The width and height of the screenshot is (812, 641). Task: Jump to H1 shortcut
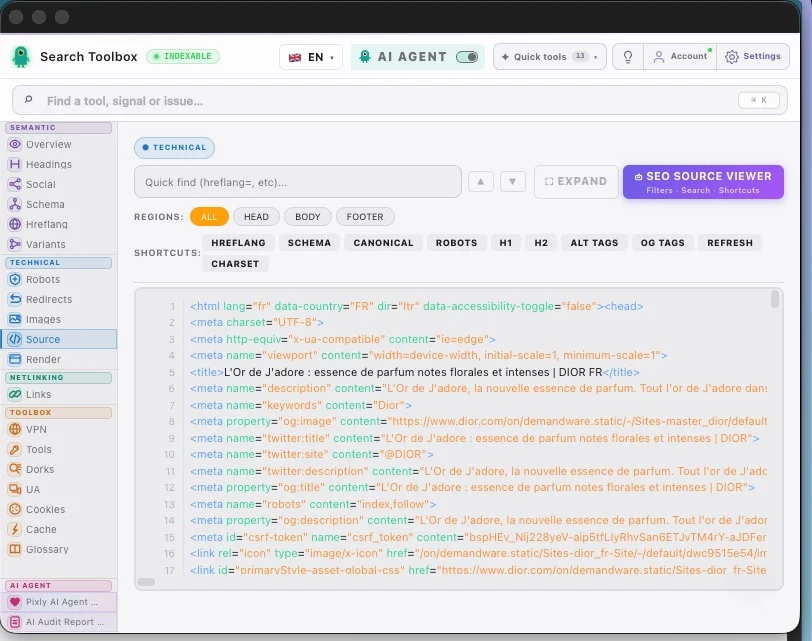pyautogui.click(x=506, y=243)
